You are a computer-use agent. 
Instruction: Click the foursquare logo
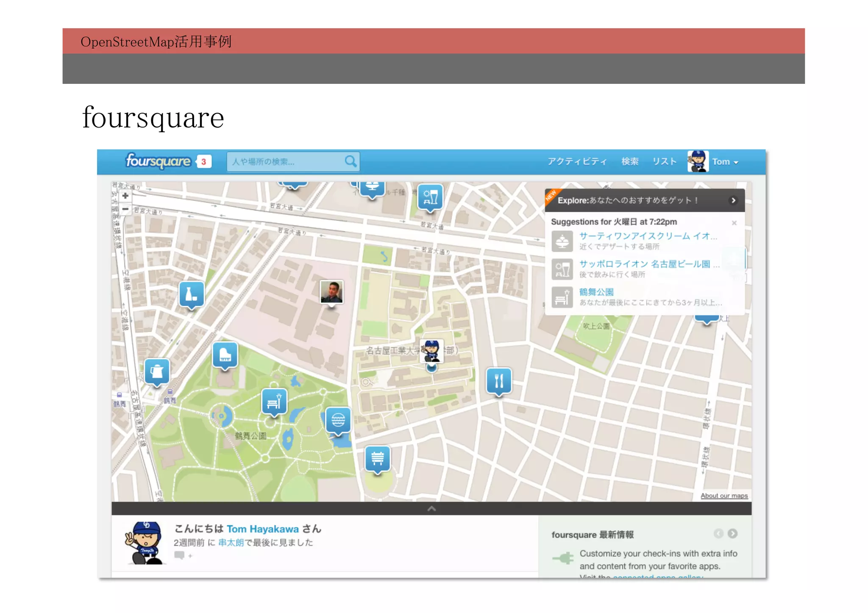pos(158,161)
